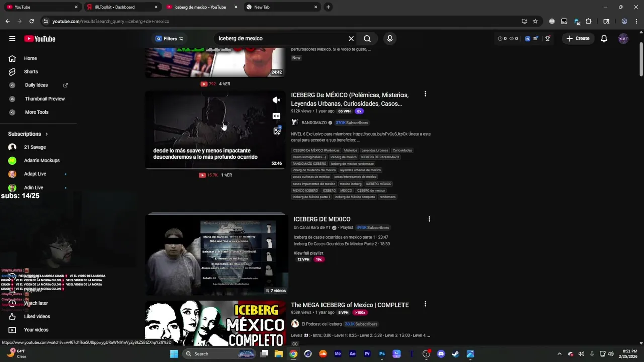Reload the page
This screenshot has width=644, height=362.
pos(31,21)
